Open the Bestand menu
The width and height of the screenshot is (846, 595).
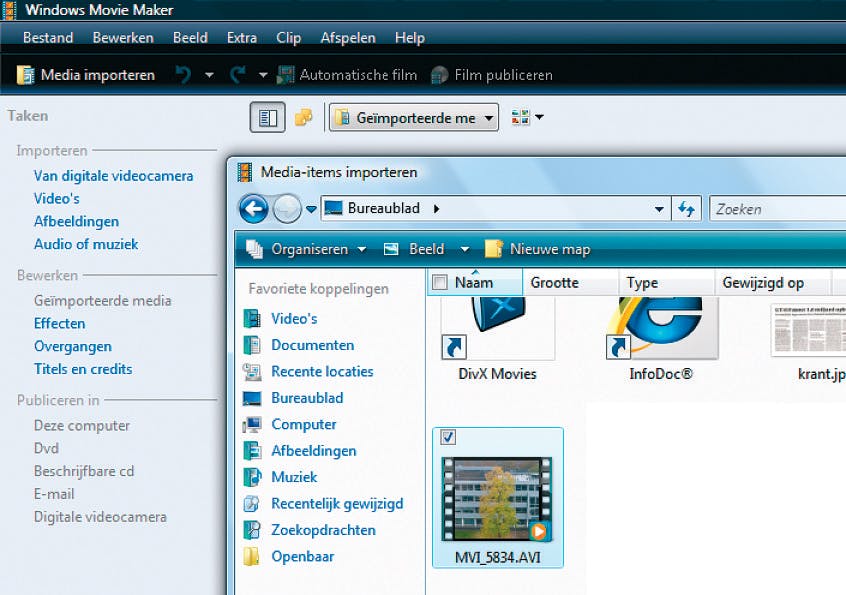click(x=46, y=37)
